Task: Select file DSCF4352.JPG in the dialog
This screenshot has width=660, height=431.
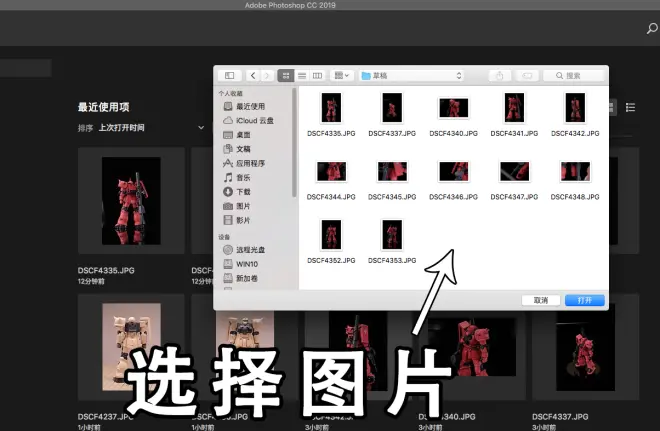Action: point(331,242)
